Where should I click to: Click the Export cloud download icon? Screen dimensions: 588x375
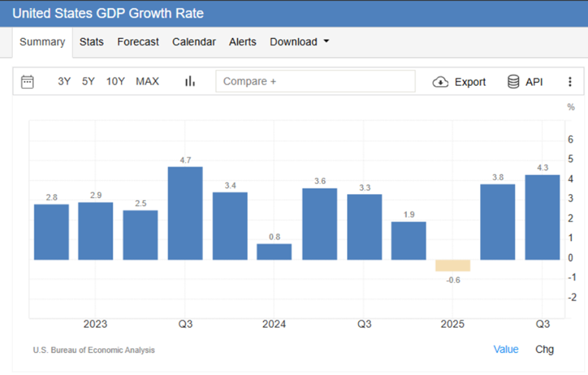click(440, 82)
